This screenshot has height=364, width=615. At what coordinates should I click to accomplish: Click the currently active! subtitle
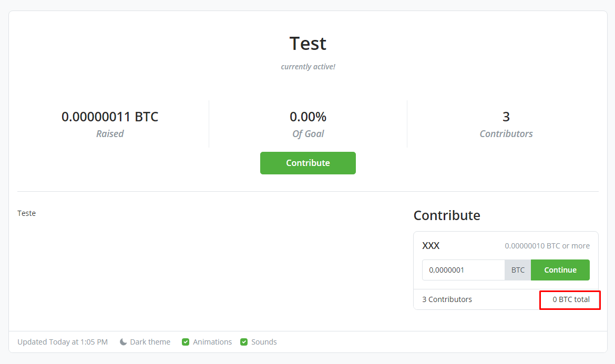pyautogui.click(x=307, y=66)
